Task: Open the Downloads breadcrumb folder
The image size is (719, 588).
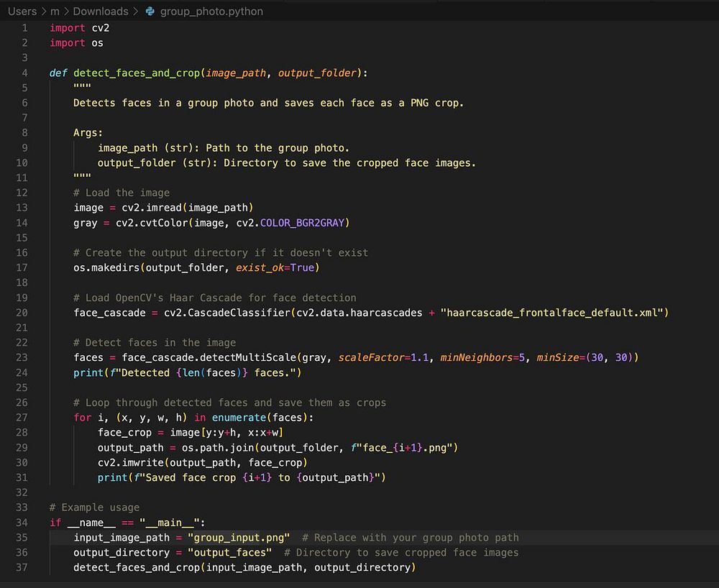Action: (100, 12)
